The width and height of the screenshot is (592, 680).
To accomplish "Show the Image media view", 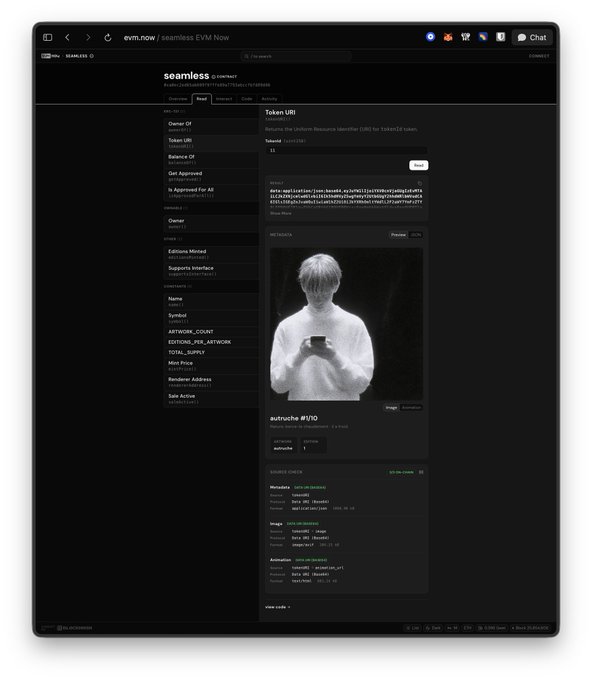I will point(391,408).
